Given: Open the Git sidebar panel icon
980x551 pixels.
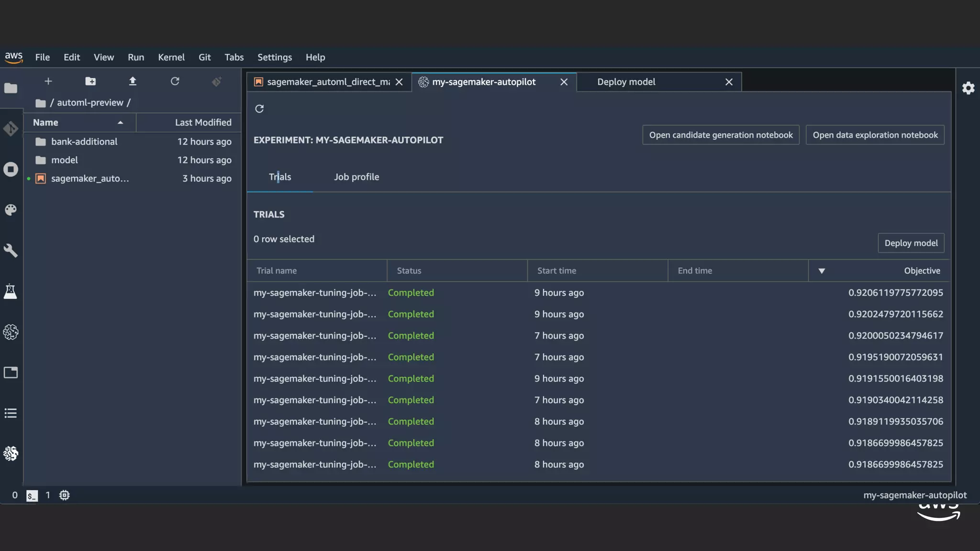Looking at the screenshot, I should pos(11,129).
